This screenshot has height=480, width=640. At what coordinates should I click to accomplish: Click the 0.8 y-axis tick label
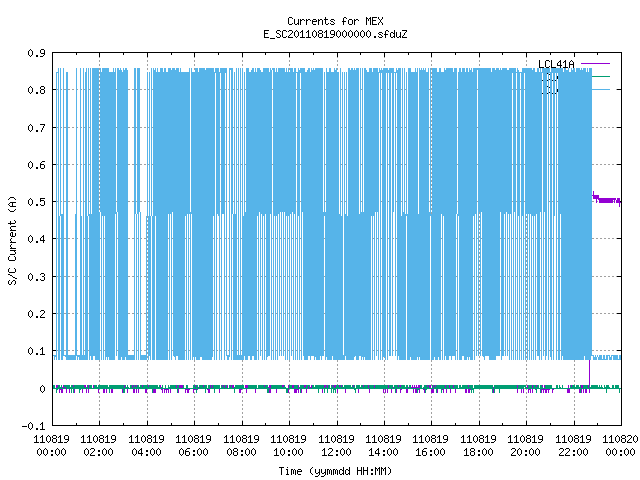(36, 90)
